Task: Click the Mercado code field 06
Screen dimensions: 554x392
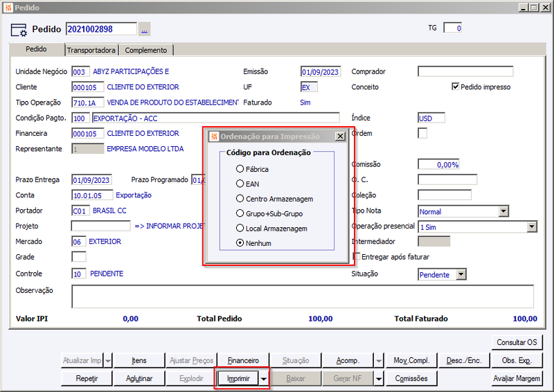Action: (78, 242)
